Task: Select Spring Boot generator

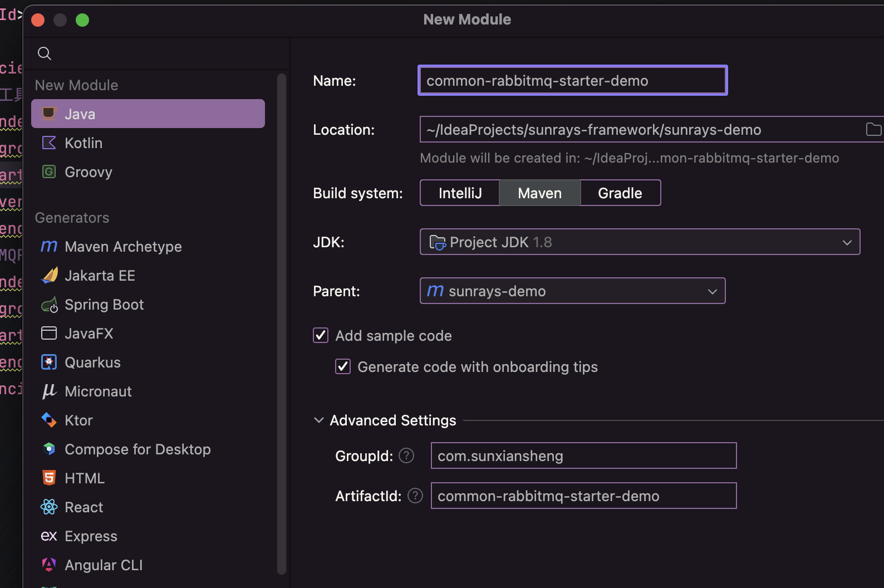Action: pos(148,304)
